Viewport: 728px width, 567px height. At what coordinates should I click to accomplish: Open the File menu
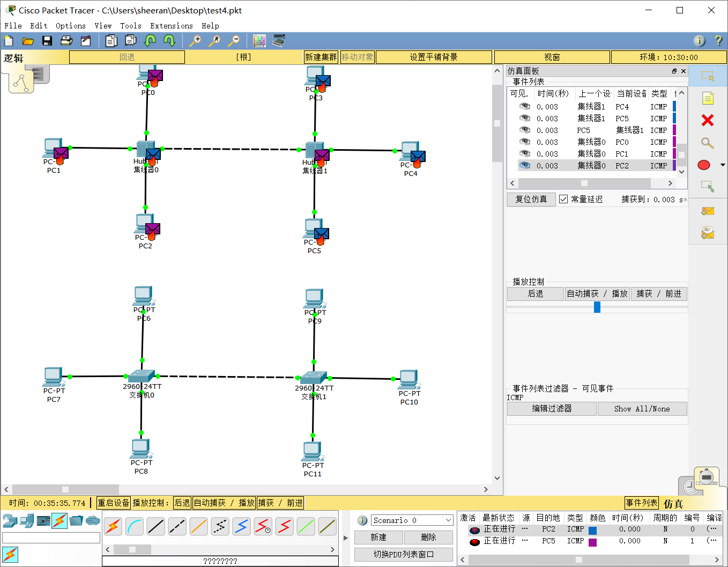13,26
